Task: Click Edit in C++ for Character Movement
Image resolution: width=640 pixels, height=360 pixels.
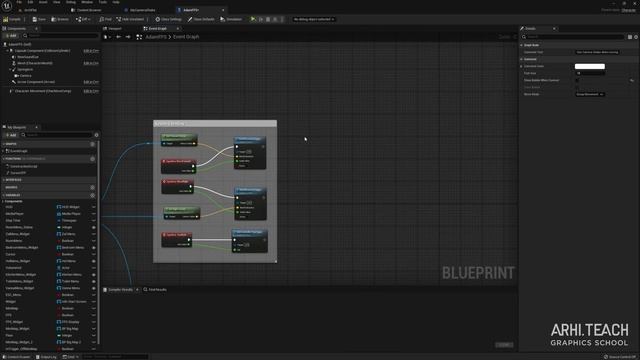Action: click(x=91, y=91)
